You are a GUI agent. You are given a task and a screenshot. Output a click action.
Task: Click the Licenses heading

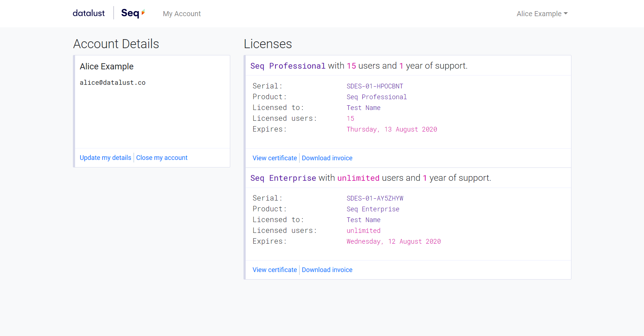268,44
